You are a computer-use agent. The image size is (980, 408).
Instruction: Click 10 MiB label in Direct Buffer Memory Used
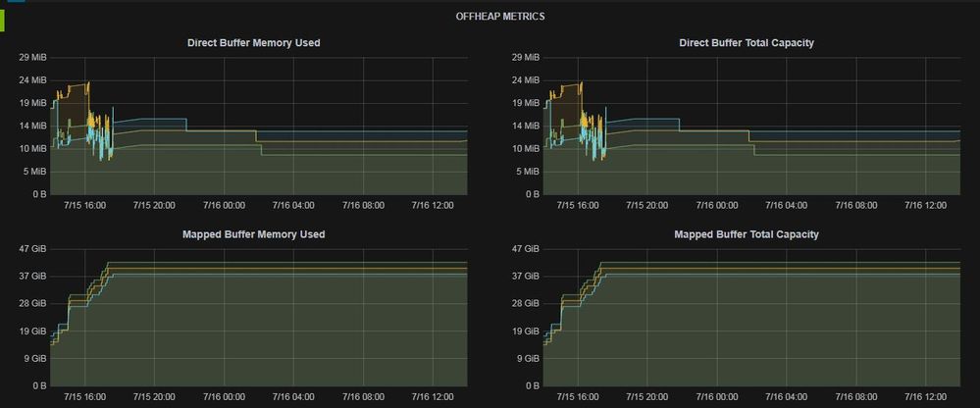coord(33,149)
